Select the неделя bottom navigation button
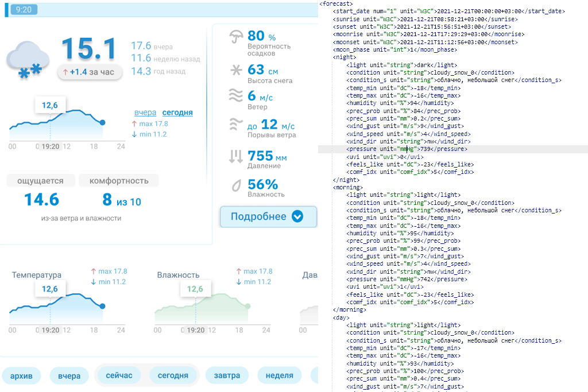 [280, 376]
